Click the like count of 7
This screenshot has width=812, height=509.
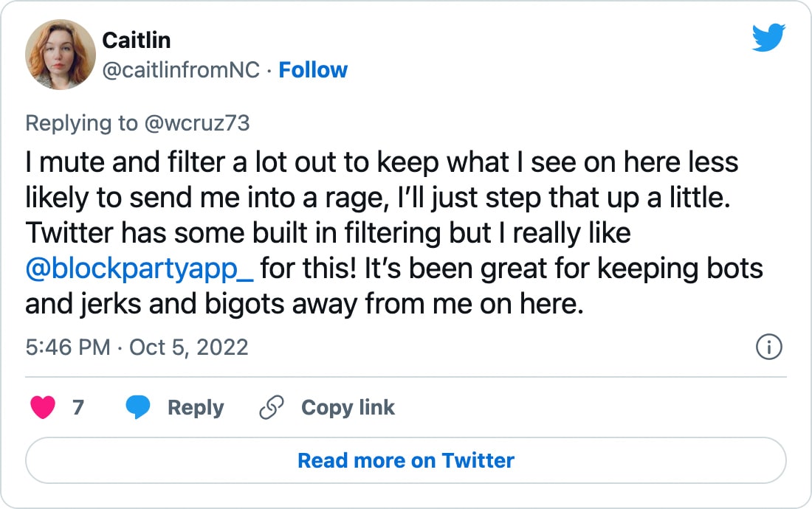point(78,408)
